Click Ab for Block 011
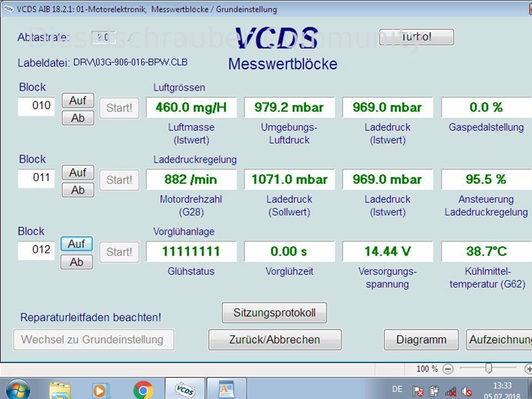This screenshot has height=399, width=532. tap(78, 190)
